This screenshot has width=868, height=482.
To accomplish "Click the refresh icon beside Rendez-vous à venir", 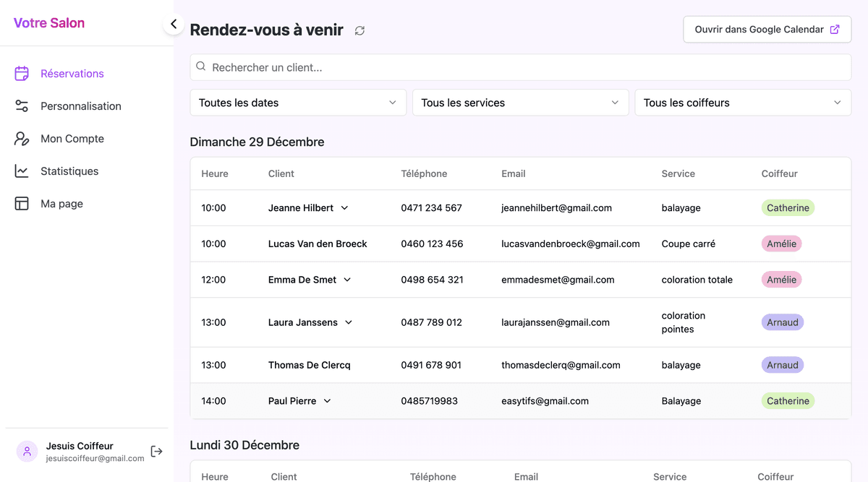I will pos(359,30).
